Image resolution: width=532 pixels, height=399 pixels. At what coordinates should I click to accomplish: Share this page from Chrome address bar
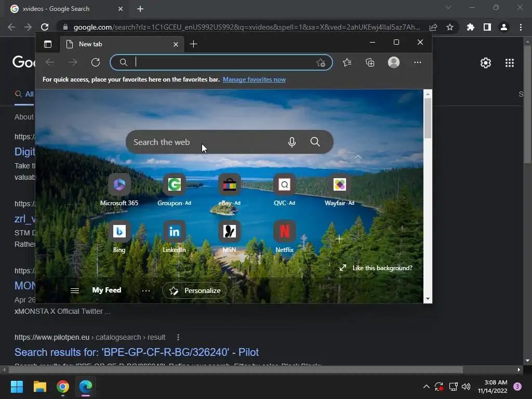(x=433, y=27)
